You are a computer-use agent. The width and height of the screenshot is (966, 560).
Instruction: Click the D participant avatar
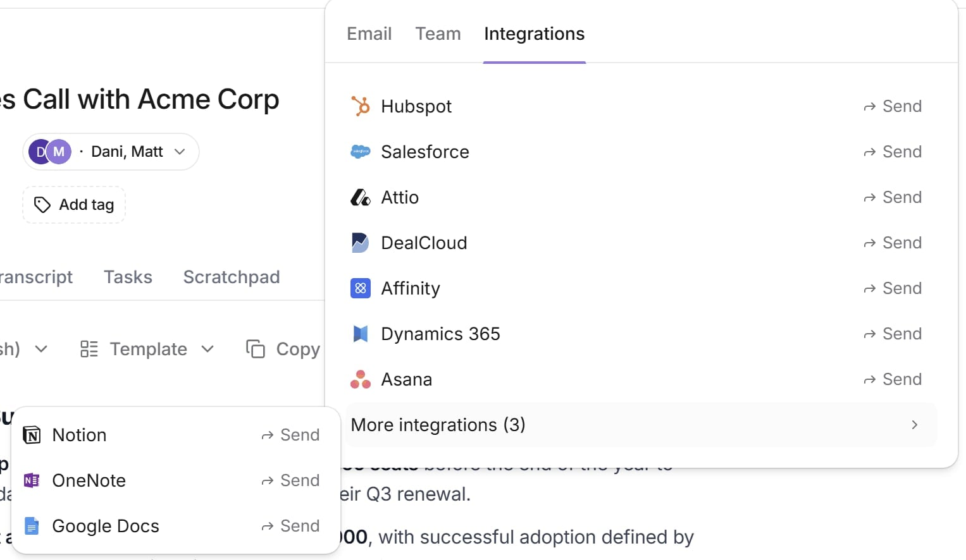pyautogui.click(x=39, y=152)
